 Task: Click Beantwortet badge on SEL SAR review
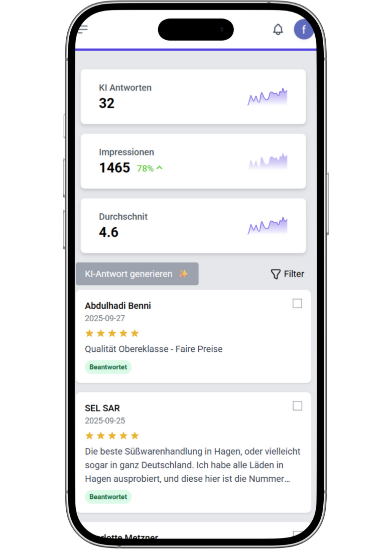click(108, 497)
